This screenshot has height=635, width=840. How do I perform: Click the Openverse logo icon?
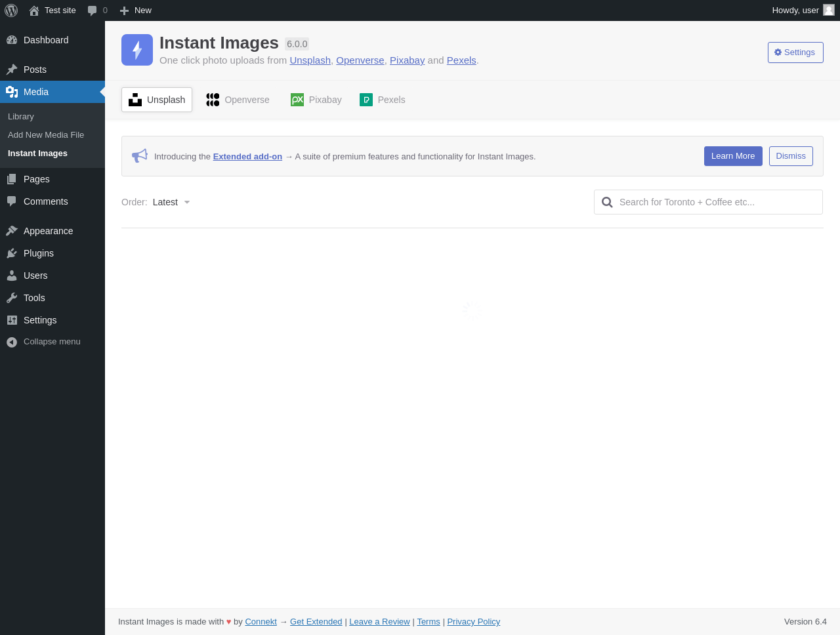tap(213, 100)
